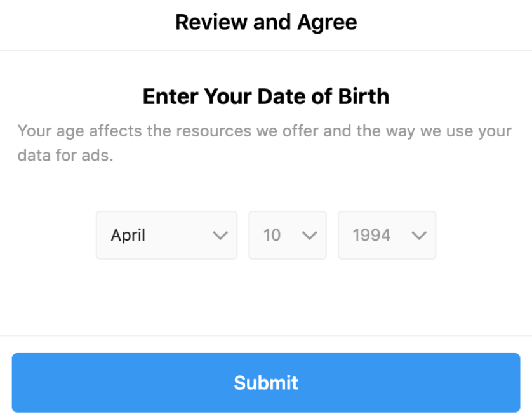Click the word "Review" in the title
Viewport: 532px width, 419px height.
pos(211,22)
